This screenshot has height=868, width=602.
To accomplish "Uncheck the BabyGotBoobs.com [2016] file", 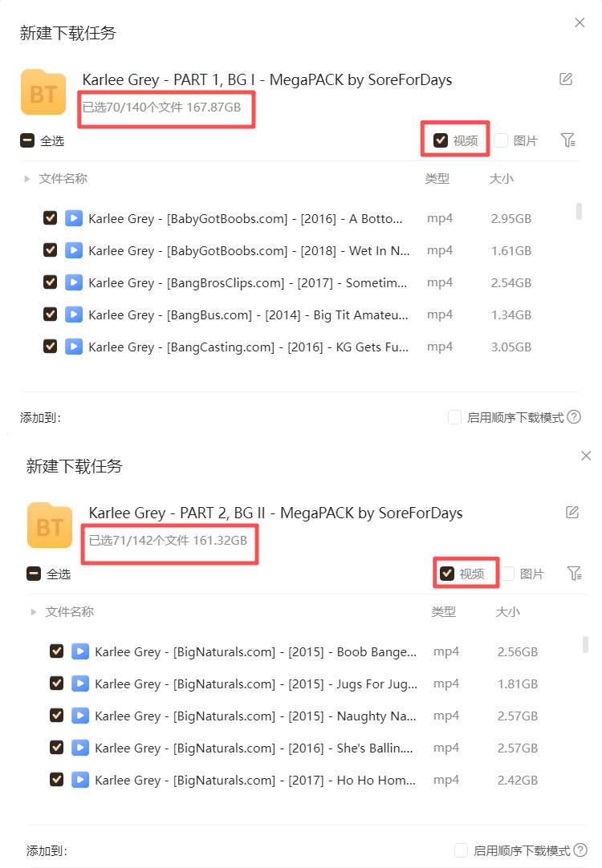I will click(51, 218).
